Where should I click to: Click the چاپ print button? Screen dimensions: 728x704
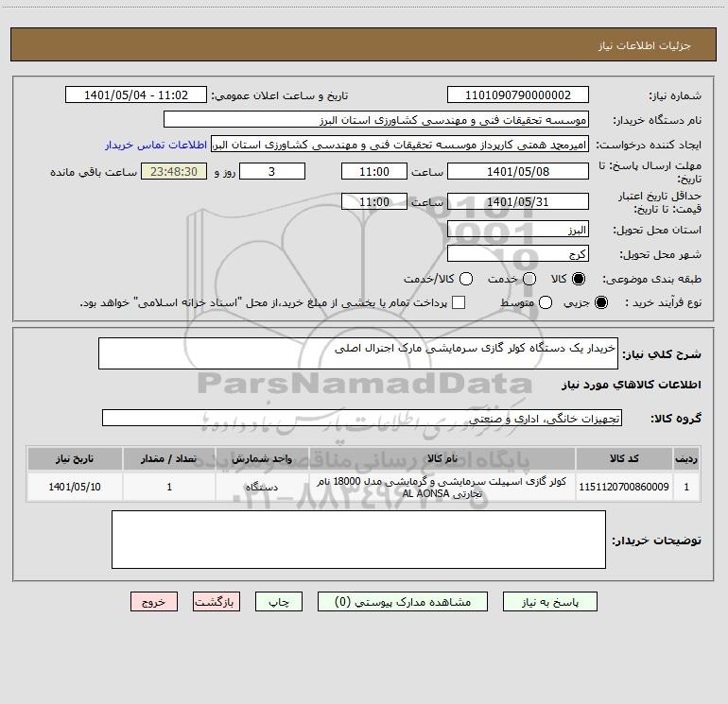[279, 602]
